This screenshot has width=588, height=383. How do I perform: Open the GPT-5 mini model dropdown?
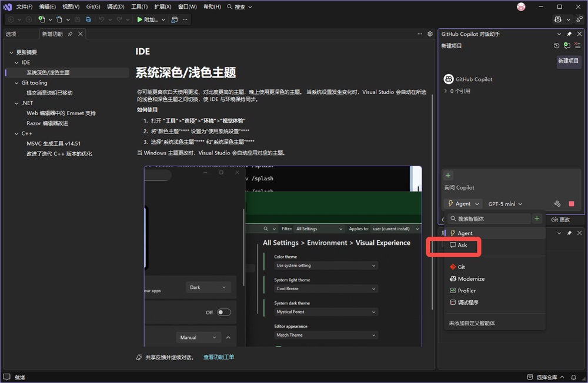pyautogui.click(x=505, y=204)
